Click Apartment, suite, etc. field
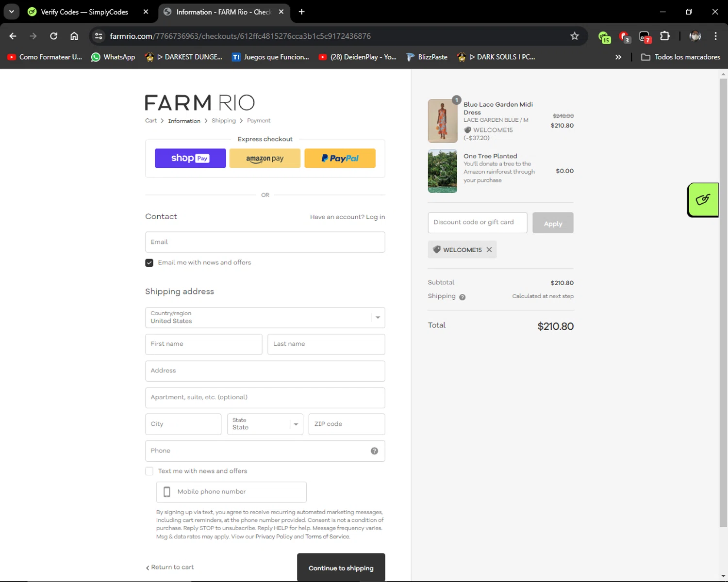The image size is (728, 582). tap(265, 398)
